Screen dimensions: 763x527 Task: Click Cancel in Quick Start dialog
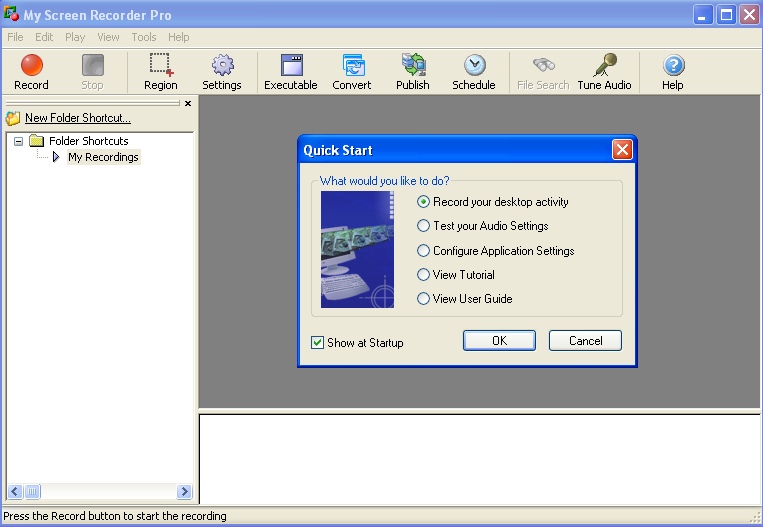click(x=585, y=341)
